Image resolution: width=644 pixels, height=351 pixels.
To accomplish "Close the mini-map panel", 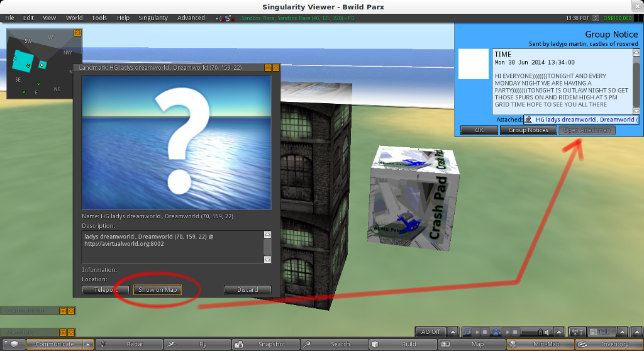I will click(77, 33).
